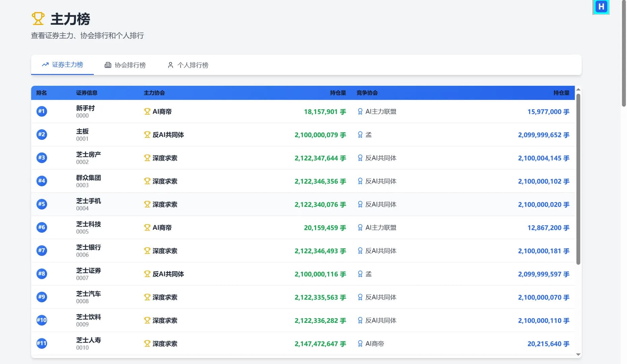Open the 协会排行榜 tab
Screen dimensions: 627x364
125,65
